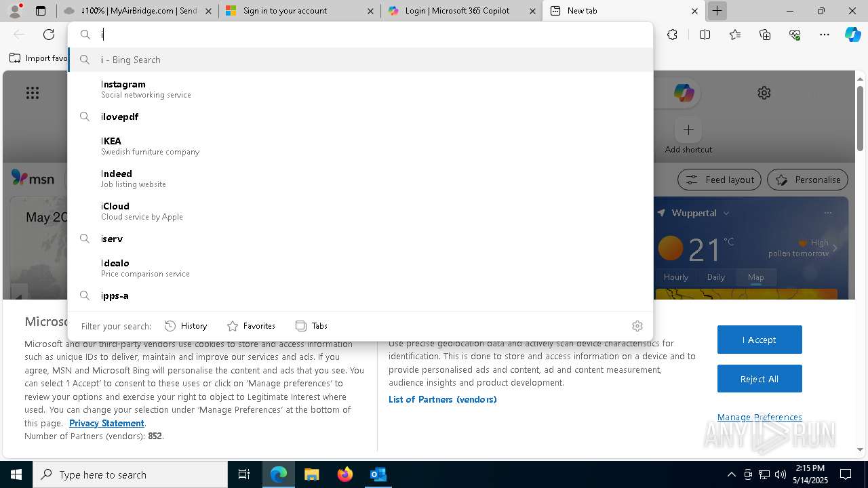Open the volume tray icon
Image resolution: width=868 pixels, height=488 pixels.
point(781,474)
